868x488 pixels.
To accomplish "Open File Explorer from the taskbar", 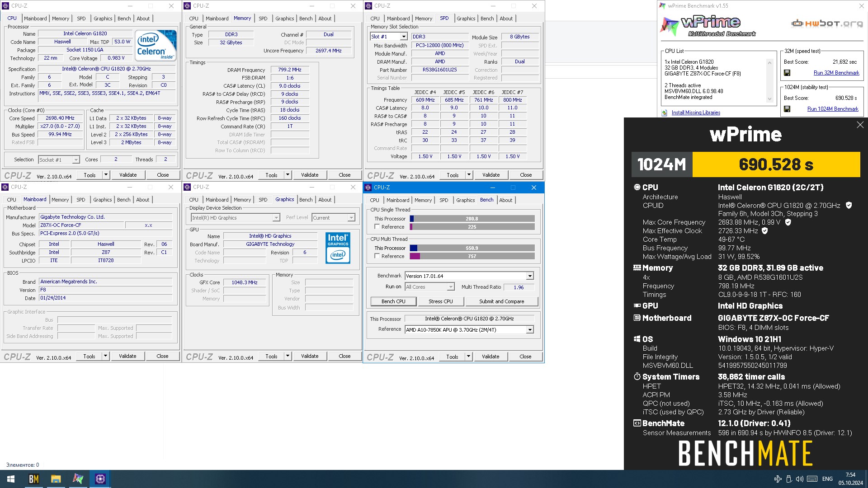I will (x=56, y=479).
